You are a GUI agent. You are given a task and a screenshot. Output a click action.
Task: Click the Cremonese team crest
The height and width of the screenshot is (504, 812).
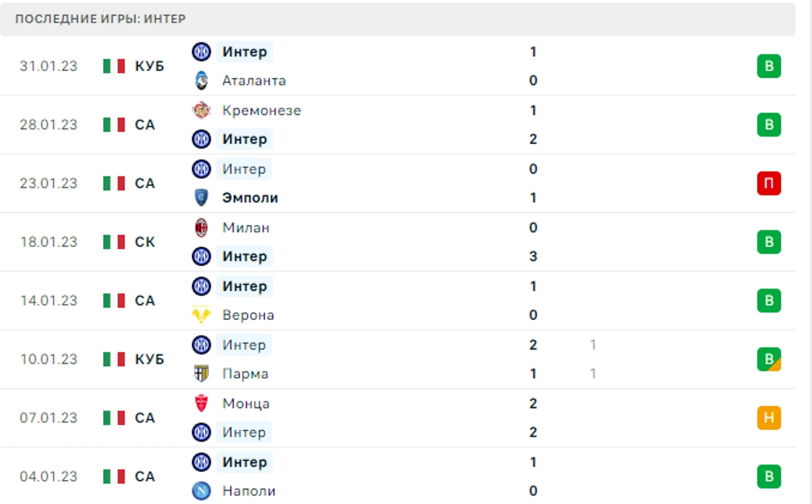[x=201, y=110]
